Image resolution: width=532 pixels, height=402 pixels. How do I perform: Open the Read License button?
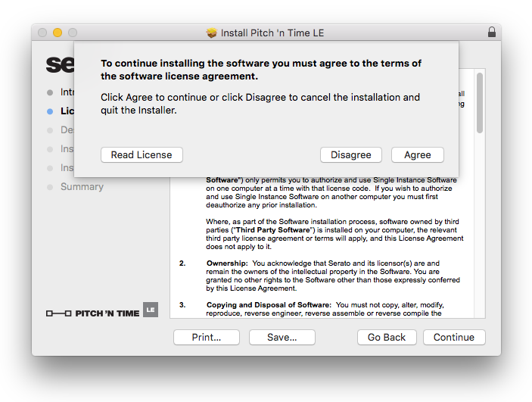click(142, 155)
